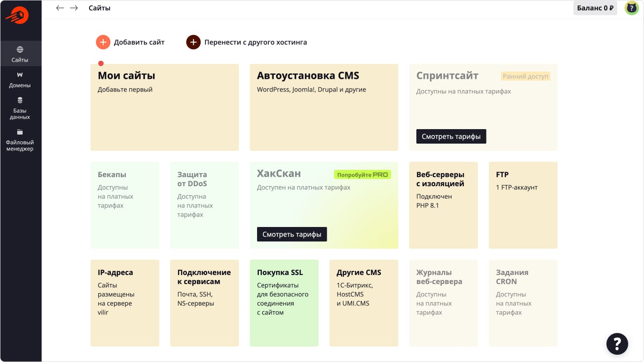The width and height of the screenshot is (644, 362).
Task: Open the FTP card
Action: point(523,205)
